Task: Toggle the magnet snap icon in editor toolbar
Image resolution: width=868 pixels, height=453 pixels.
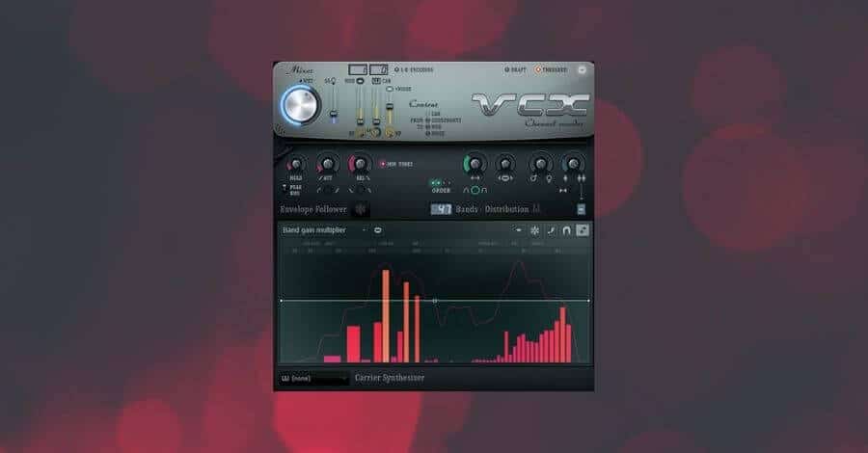Action: (x=566, y=230)
